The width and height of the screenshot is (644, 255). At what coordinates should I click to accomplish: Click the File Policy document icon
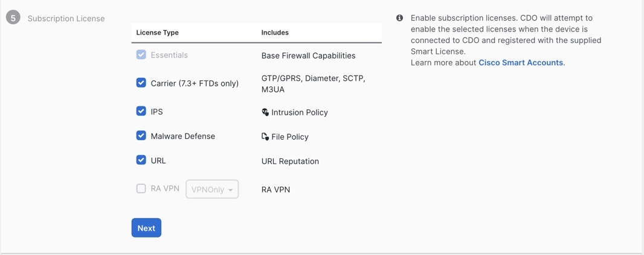265,137
